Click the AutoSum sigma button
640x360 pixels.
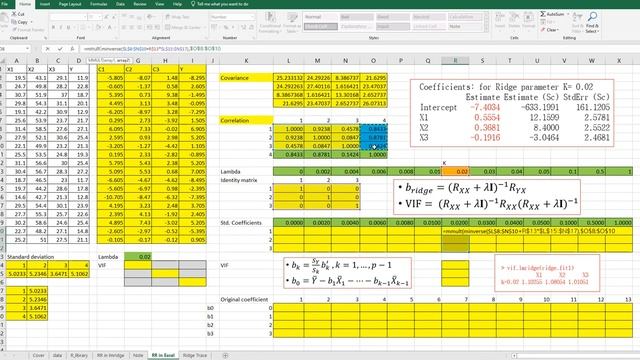552,14
